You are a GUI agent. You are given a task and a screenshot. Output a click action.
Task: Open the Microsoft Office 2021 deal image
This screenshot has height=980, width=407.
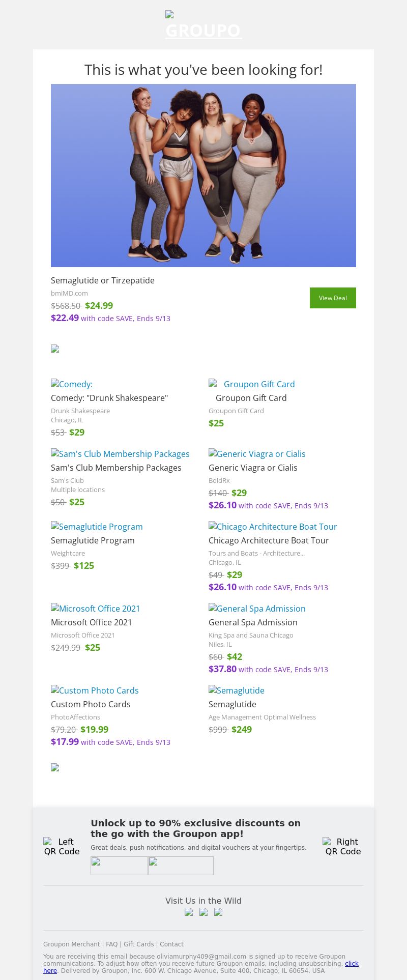pyautogui.click(x=96, y=609)
